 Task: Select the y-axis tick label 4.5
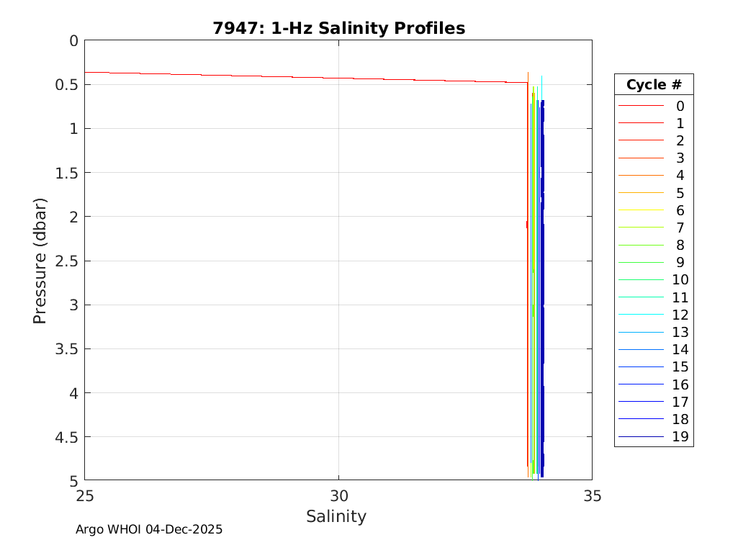point(66,436)
